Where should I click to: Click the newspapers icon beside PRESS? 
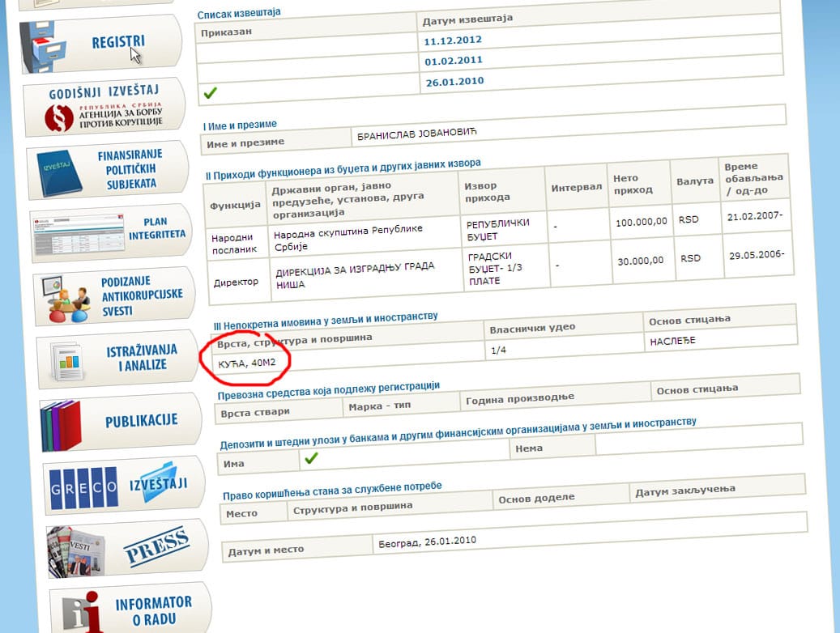tap(76, 551)
